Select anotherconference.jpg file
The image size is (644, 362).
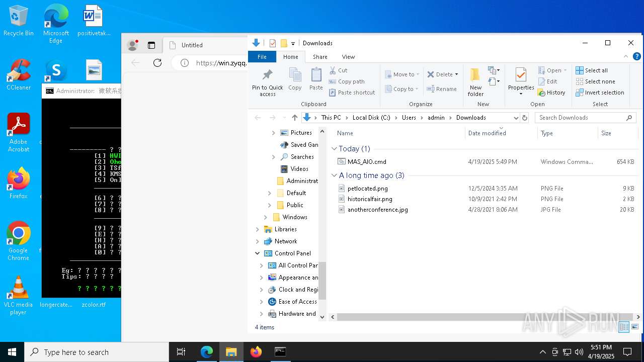(377, 210)
